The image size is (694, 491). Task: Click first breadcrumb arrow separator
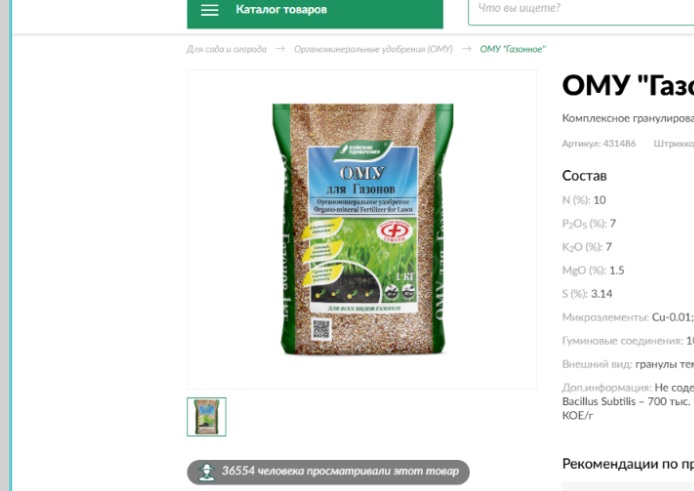[x=280, y=49]
